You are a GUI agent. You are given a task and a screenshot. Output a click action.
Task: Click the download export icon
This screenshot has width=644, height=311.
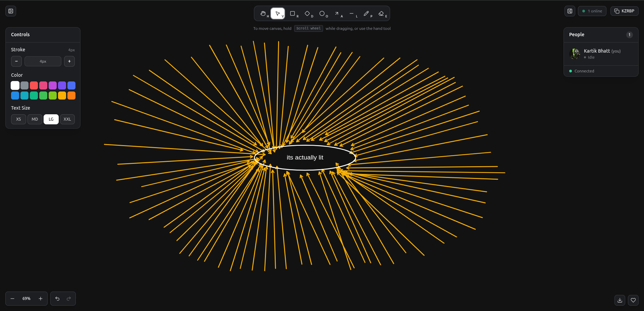(x=620, y=300)
